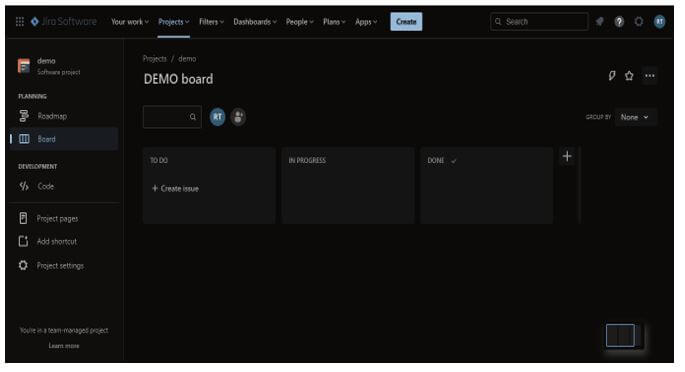
Task: Click the blue Create button
Action: pyautogui.click(x=406, y=22)
